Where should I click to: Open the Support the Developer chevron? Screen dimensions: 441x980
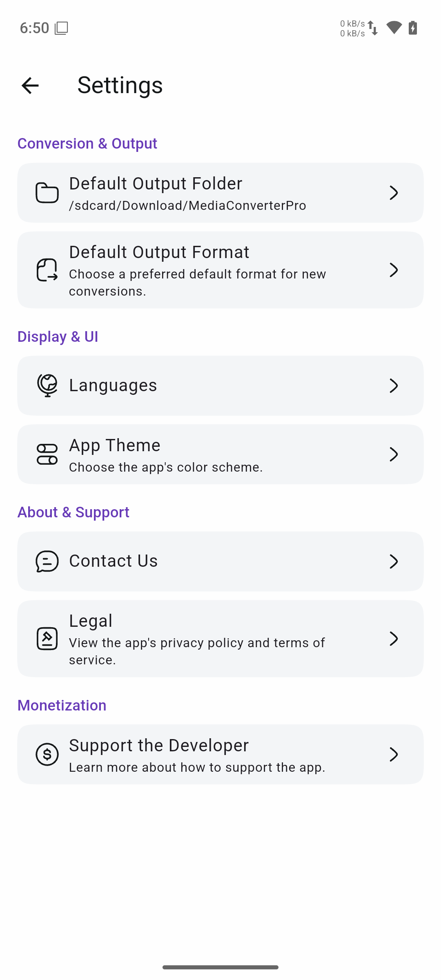pos(394,754)
